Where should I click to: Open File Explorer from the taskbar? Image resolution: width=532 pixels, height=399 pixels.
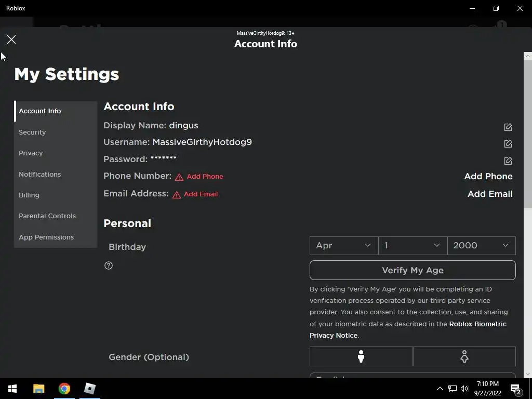[x=38, y=389]
